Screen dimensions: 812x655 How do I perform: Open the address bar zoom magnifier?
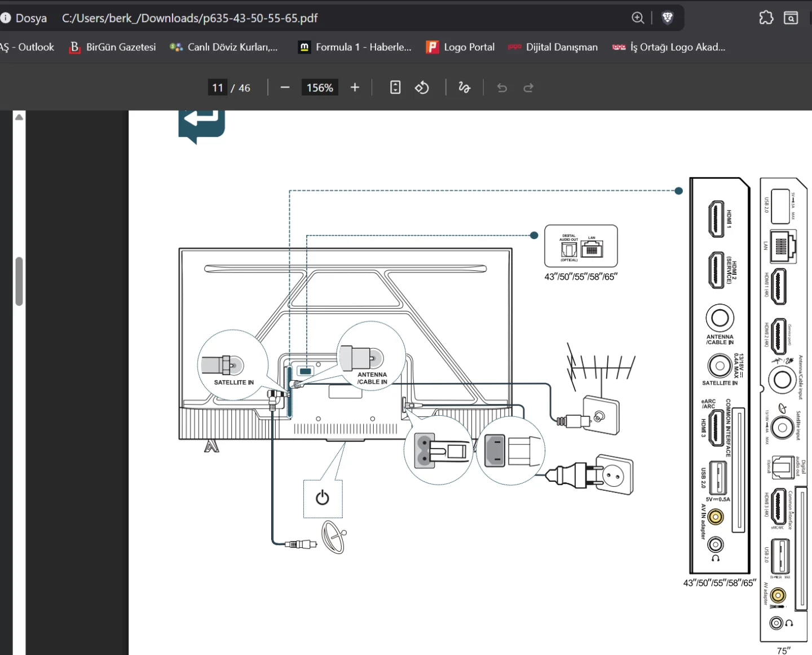pyautogui.click(x=638, y=18)
